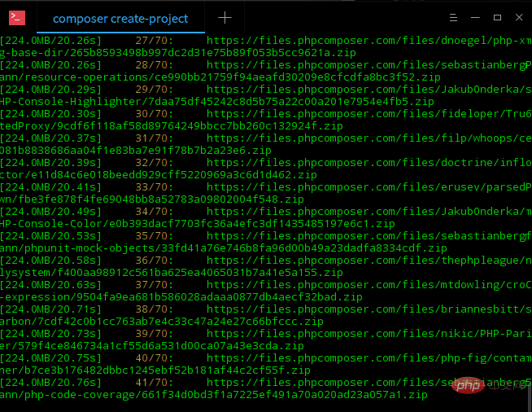This screenshot has height=412, width=532.
Task: Click the [224.0MB/20.39s] timing stamp
Action: 50,163
